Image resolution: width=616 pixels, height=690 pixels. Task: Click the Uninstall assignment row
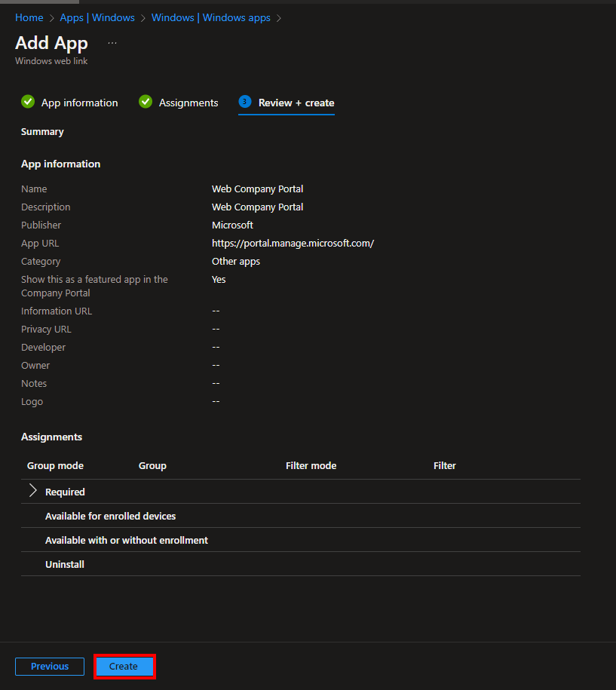[65, 564]
